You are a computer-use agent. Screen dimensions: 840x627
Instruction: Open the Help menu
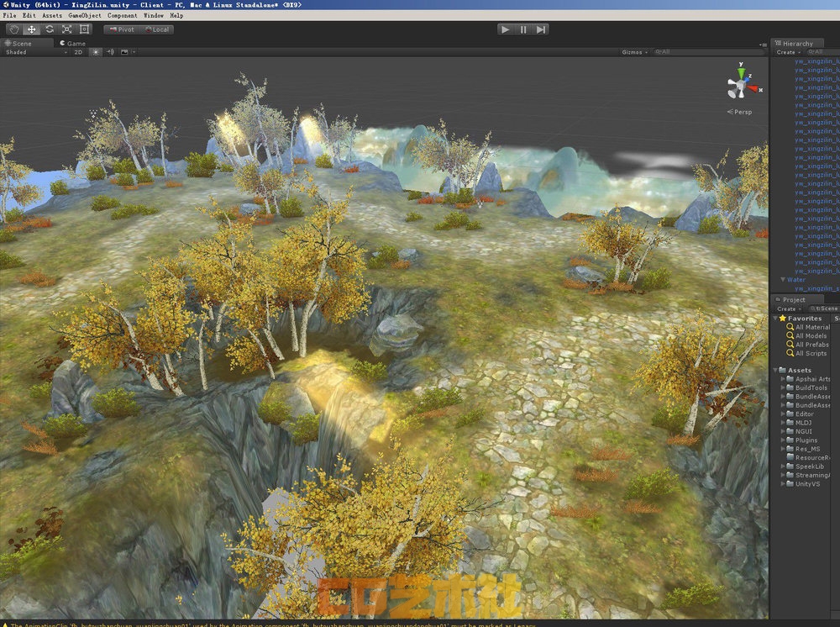pyautogui.click(x=176, y=15)
